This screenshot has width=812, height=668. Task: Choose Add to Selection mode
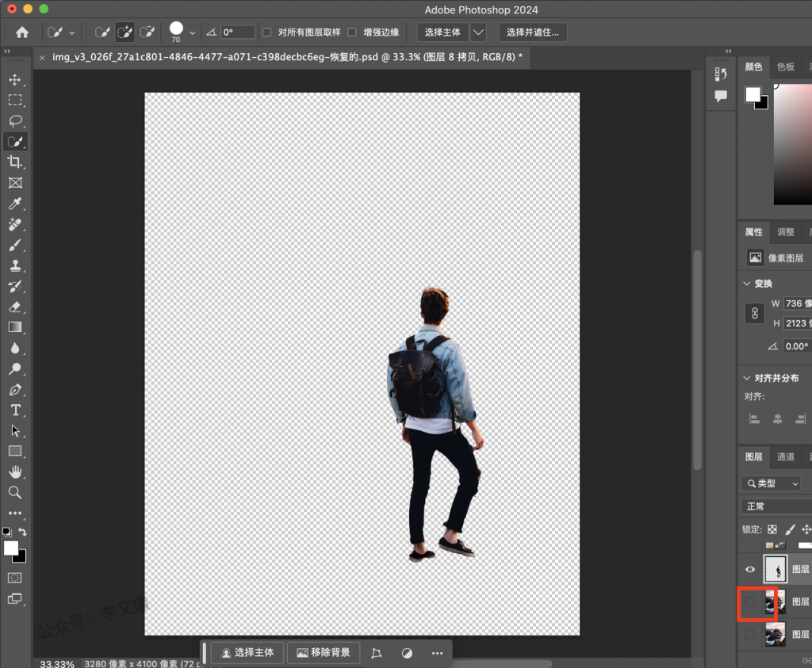pyautogui.click(x=124, y=32)
